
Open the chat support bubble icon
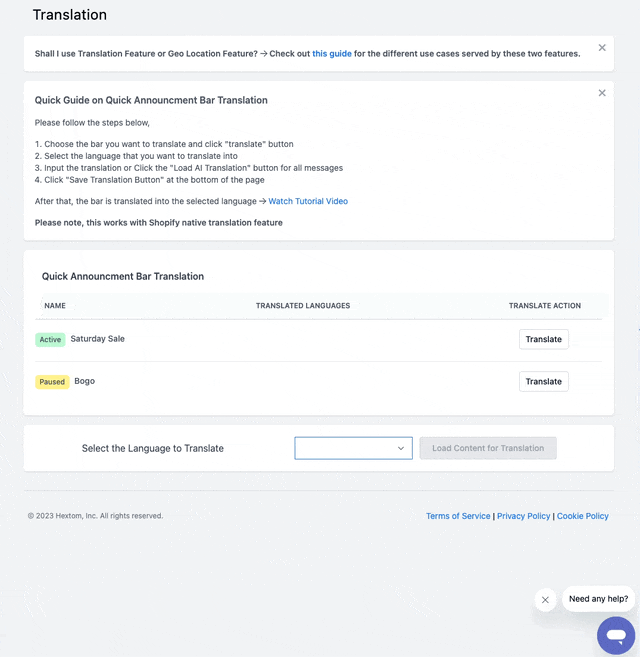click(616, 635)
